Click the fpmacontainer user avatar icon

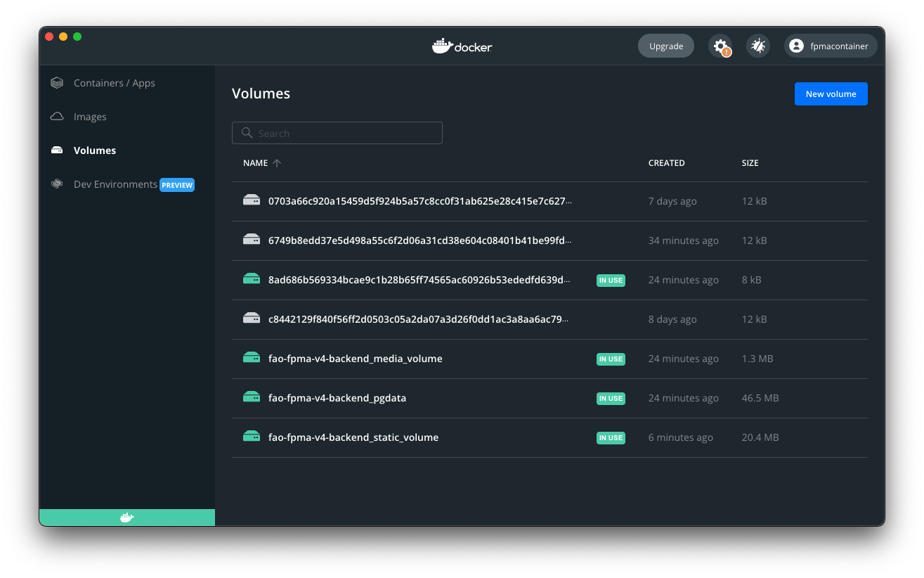coord(796,46)
